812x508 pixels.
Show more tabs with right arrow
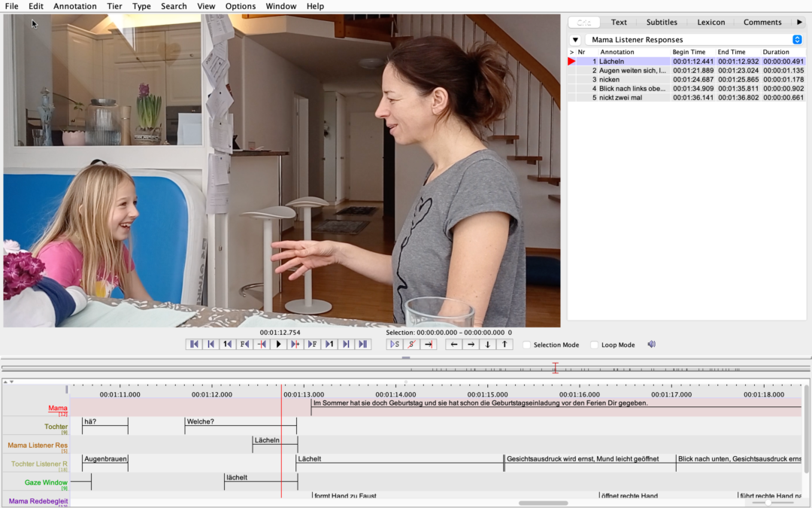pyautogui.click(x=799, y=22)
